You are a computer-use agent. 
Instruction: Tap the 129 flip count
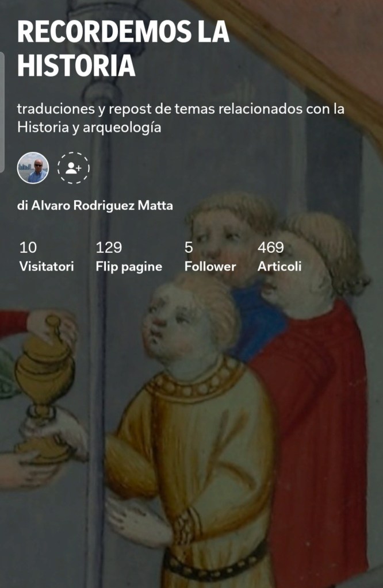coord(109,248)
